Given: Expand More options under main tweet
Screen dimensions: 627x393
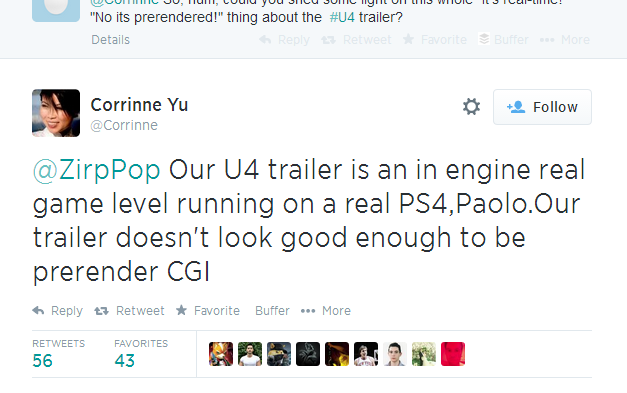Looking at the screenshot, I should point(325,311).
